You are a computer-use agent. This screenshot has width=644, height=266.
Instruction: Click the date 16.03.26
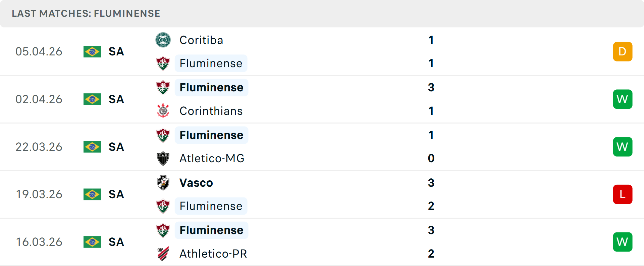coord(39,242)
